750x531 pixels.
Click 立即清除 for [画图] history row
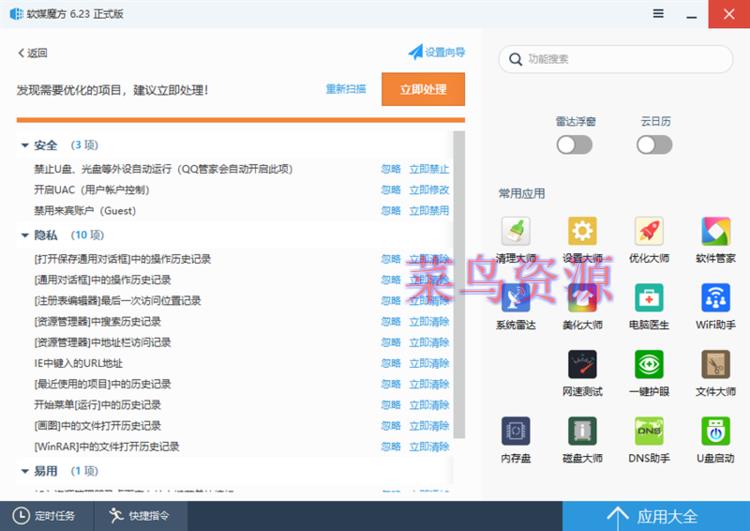(x=429, y=426)
